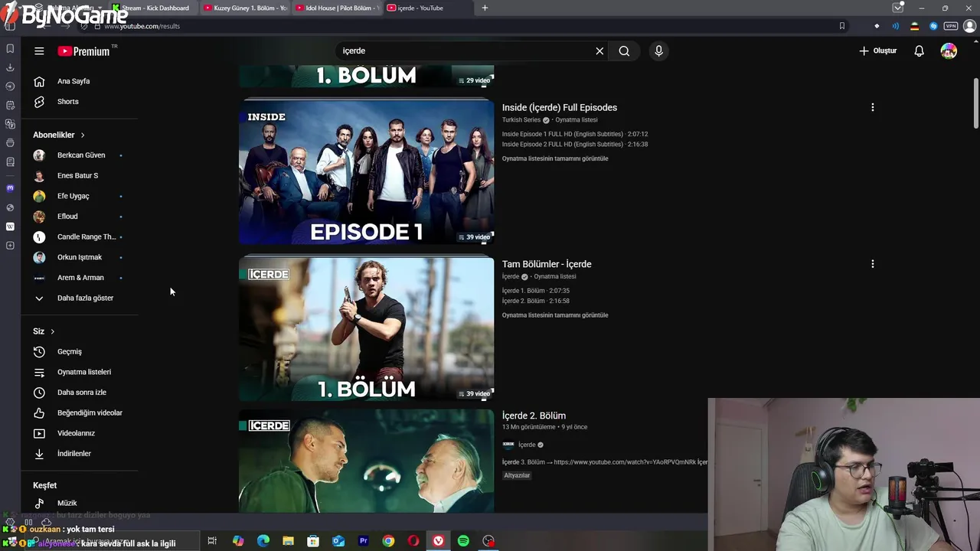This screenshot has width=980, height=551.
Task: Run search with the magnifier button
Action: coord(624,51)
